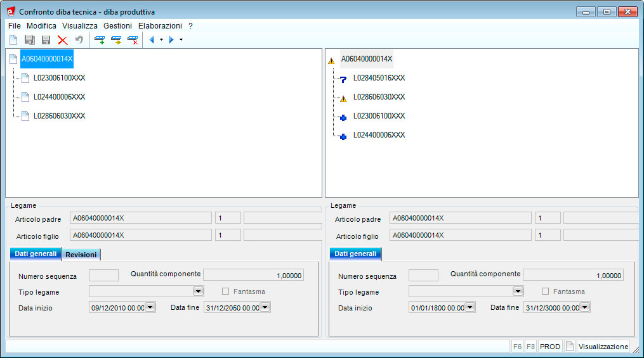This screenshot has width=644, height=358.
Task: Click the right panel Numero sequenza field
Action: click(x=423, y=275)
